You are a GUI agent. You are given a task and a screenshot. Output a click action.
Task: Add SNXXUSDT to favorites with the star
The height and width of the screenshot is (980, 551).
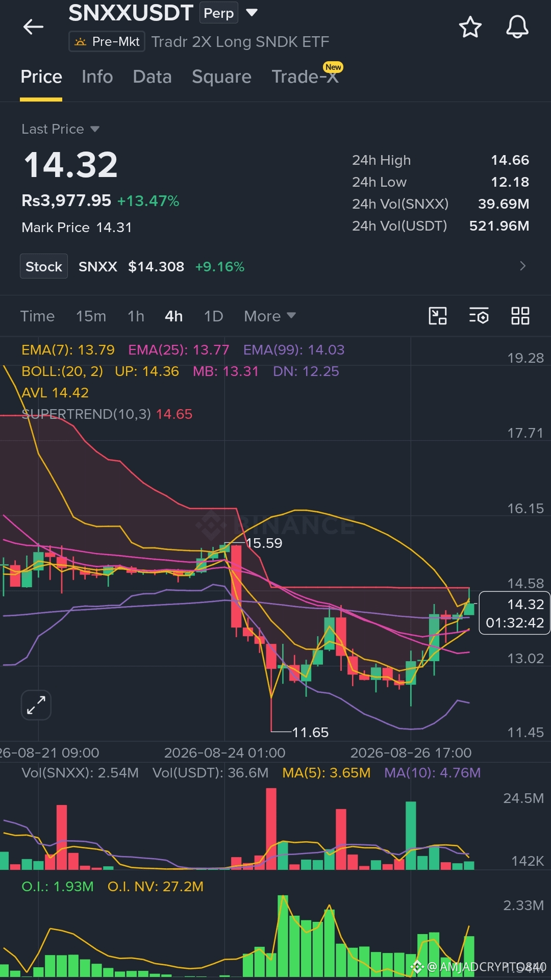coord(470,27)
